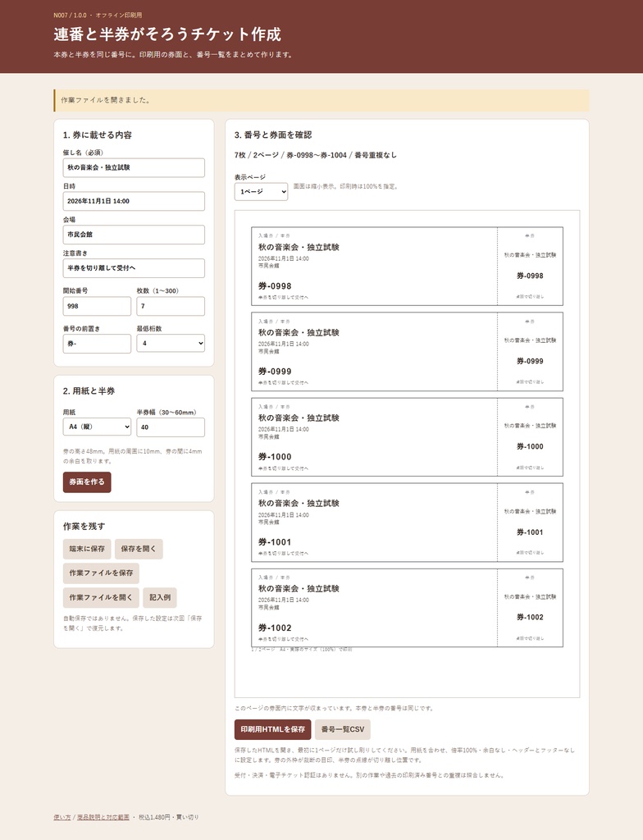The height and width of the screenshot is (840, 643).
Task: Click the 端末に保存 button
Action: [87, 549]
